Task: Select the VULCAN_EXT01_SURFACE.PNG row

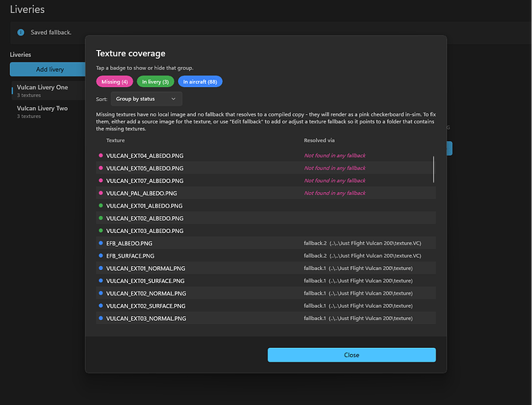Action: click(x=266, y=281)
